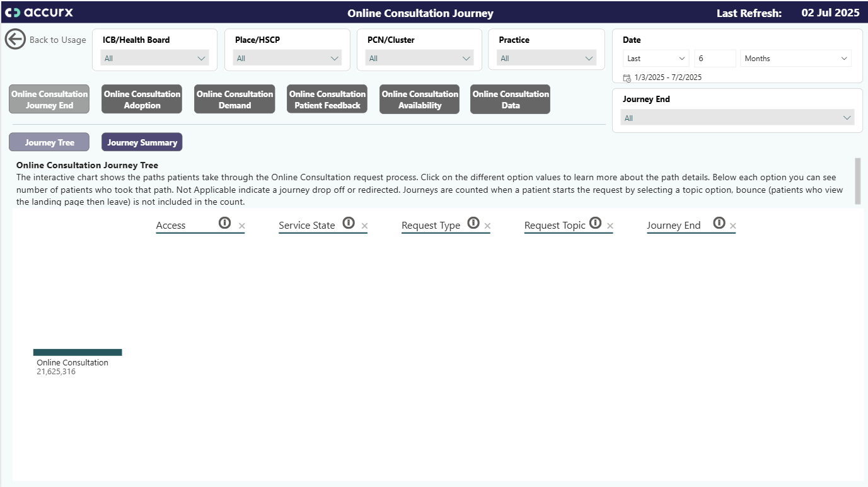Image resolution: width=868 pixels, height=487 pixels.
Task: Click the Back to Usage link text
Action: [x=58, y=40]
